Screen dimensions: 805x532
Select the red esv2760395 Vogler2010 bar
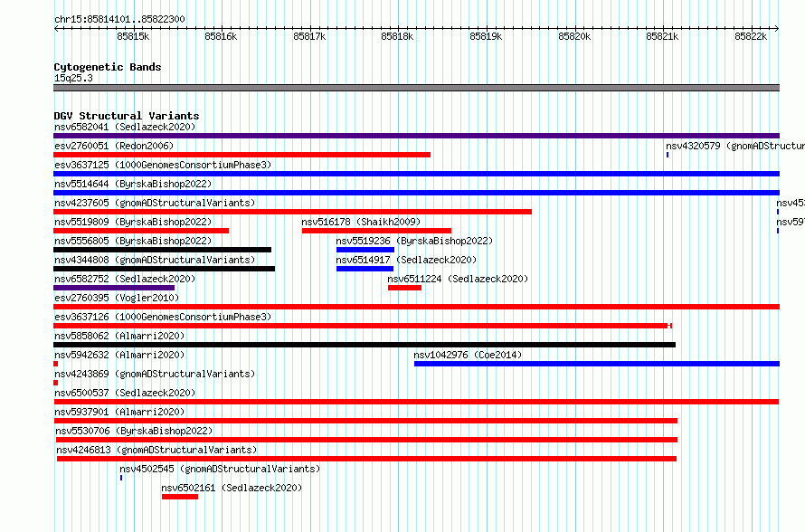point(416,307)
